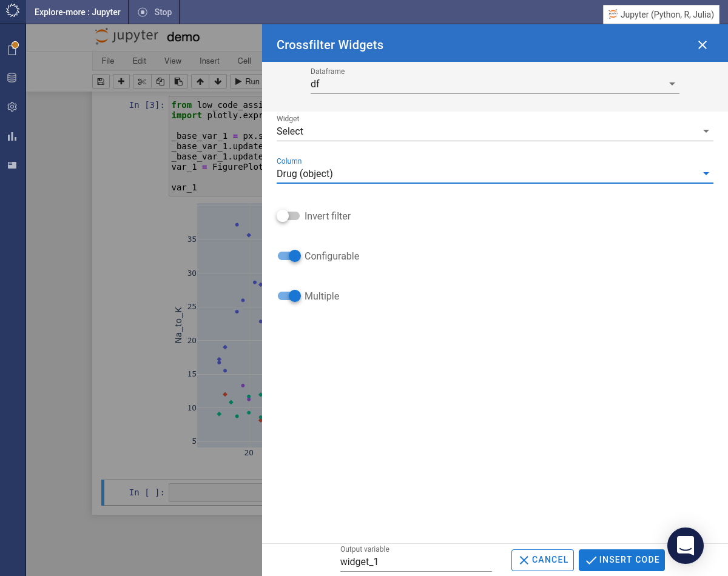Open the Cell menu

[244, 61]
